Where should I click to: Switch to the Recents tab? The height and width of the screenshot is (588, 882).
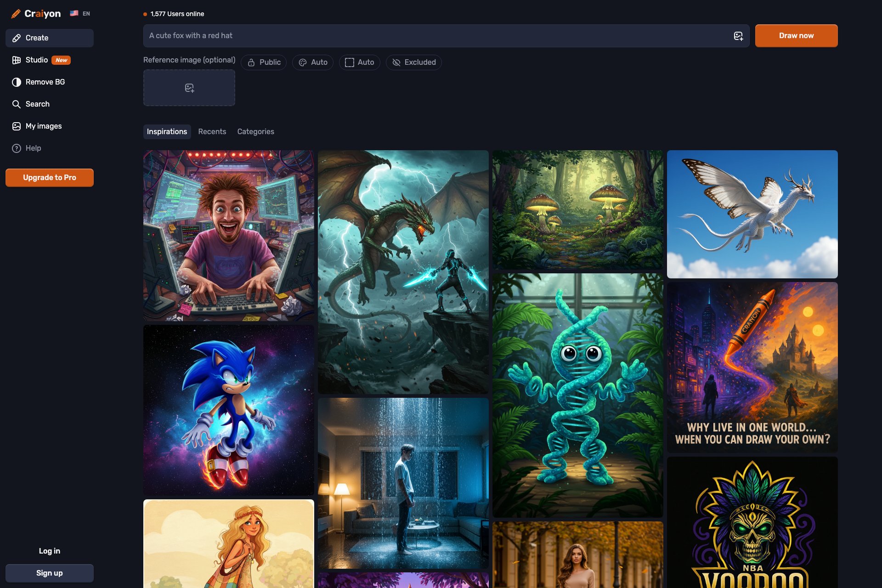tap(212, 131)
